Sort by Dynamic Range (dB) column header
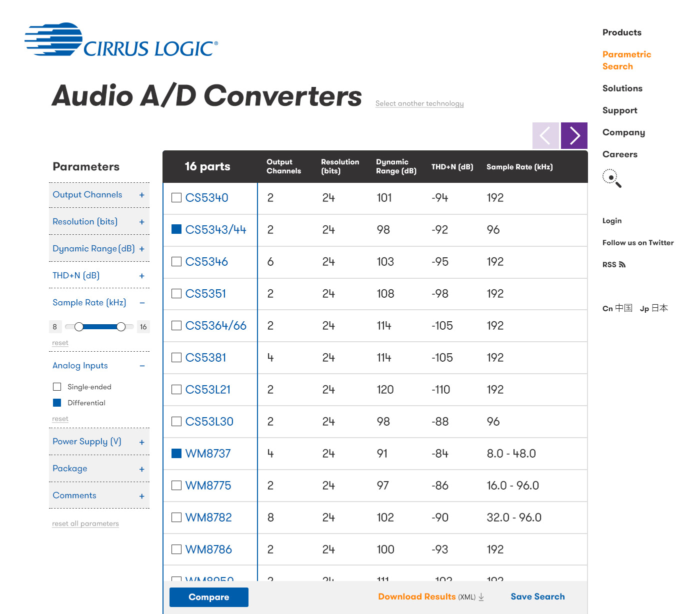Screen dimensions: 700x614 (396, 166)
